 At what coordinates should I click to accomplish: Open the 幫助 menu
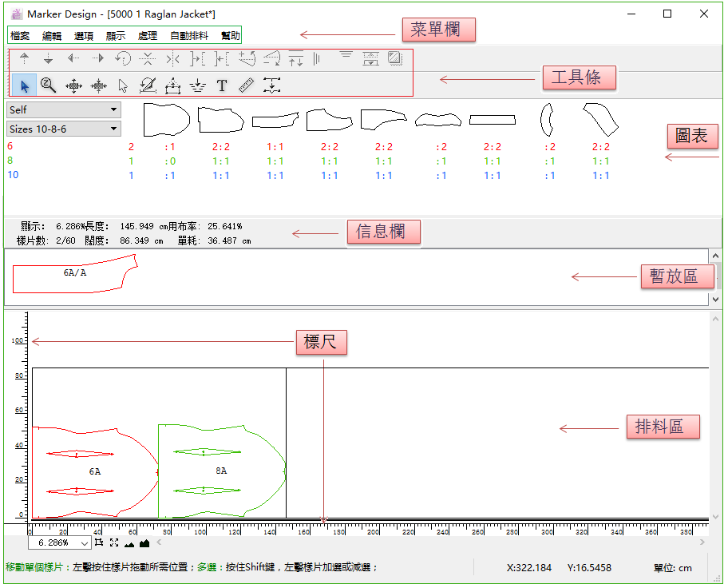(x=230, y=36)
